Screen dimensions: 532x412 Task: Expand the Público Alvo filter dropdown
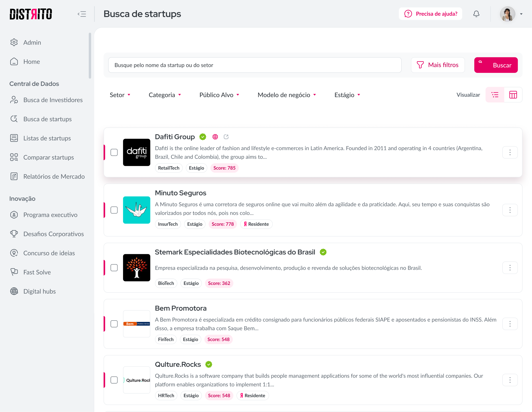(x=219, y=95)
